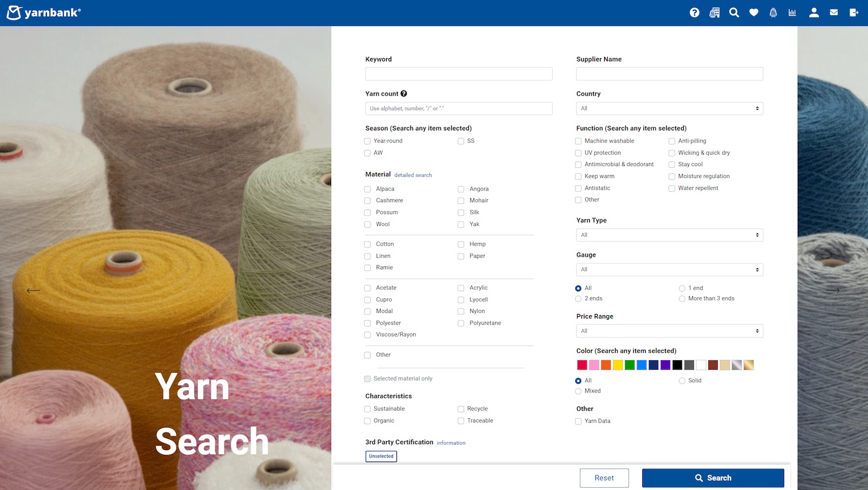Check the Year-round season box

point(367,141)
